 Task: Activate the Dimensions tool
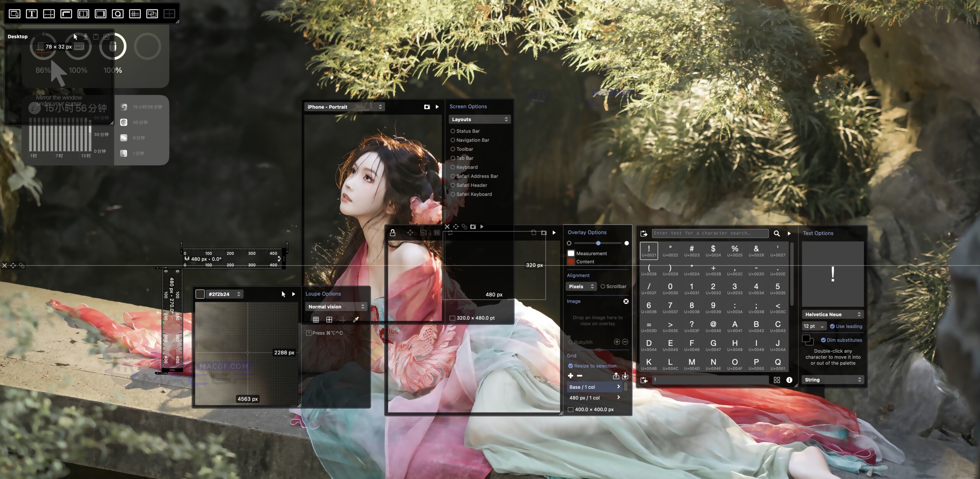(49, 13)
